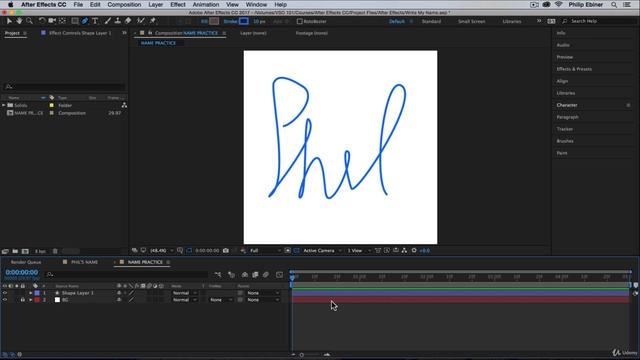Toggle shy switch for BG layer
Viewport: 640px width, 360px height.
pos(119,300)
